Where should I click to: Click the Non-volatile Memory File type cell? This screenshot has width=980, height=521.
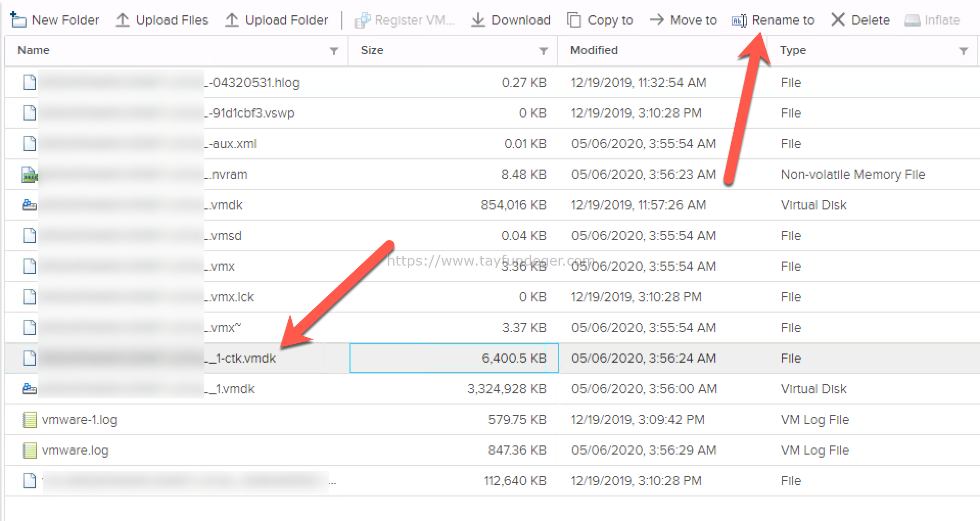pos(853,175)
